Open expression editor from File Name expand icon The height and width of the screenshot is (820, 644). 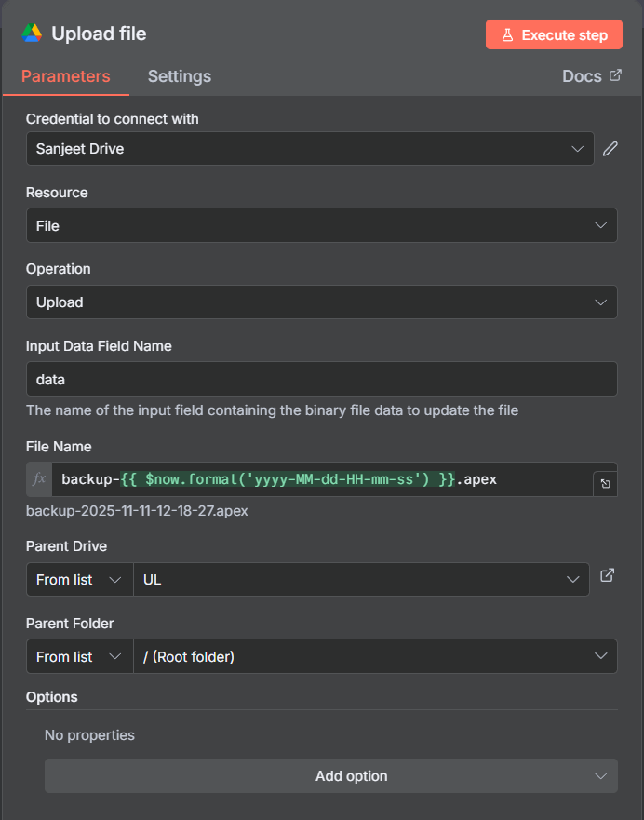click(605, 484)
